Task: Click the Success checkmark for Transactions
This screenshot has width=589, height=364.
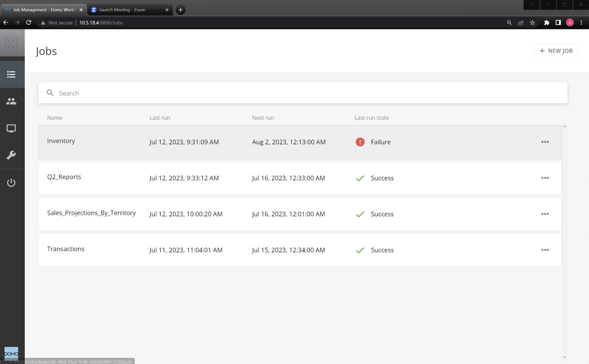Action: (360, 250)
